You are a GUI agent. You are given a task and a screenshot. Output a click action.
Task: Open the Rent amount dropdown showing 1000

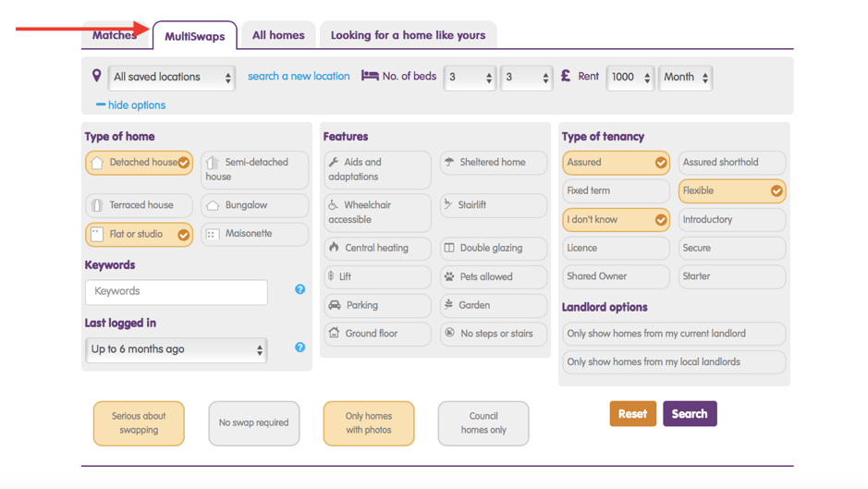click(x=630, y=77)
